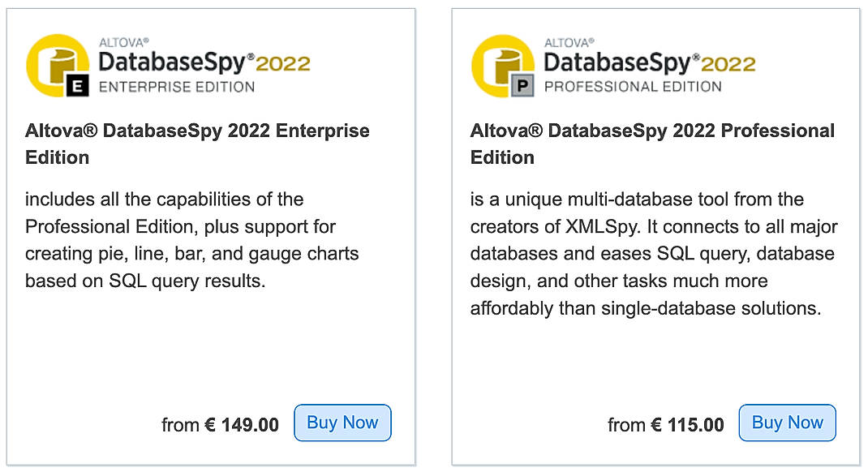Click the gray P badge on logo
Viewport: 868px width, 472px height.
coord(522,86)
